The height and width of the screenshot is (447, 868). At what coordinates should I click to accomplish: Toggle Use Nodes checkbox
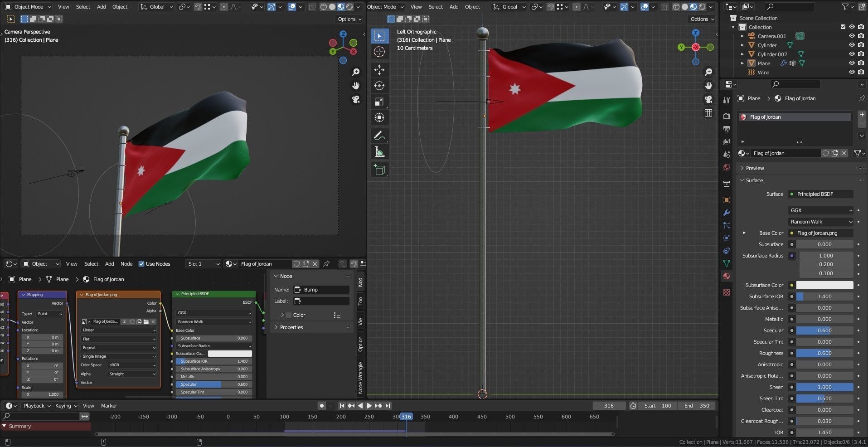click(x=141, y=264)
